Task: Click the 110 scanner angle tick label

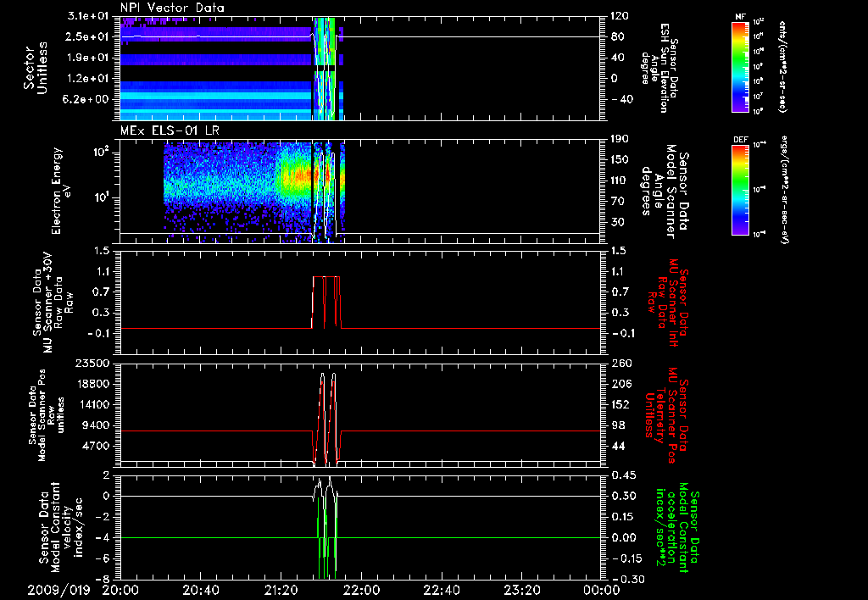Action: pyautogui.click(x=620, y=181)
